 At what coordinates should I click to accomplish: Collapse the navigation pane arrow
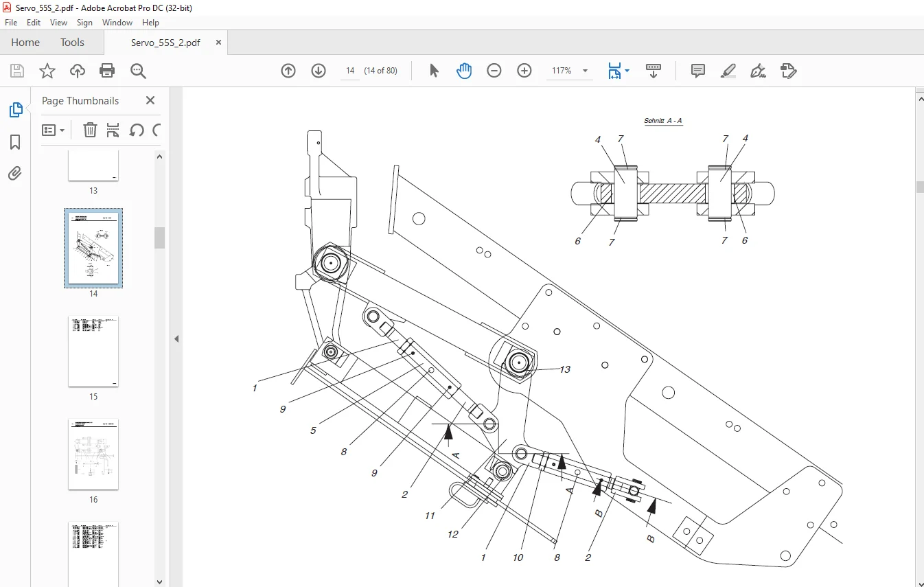(176, 338)
